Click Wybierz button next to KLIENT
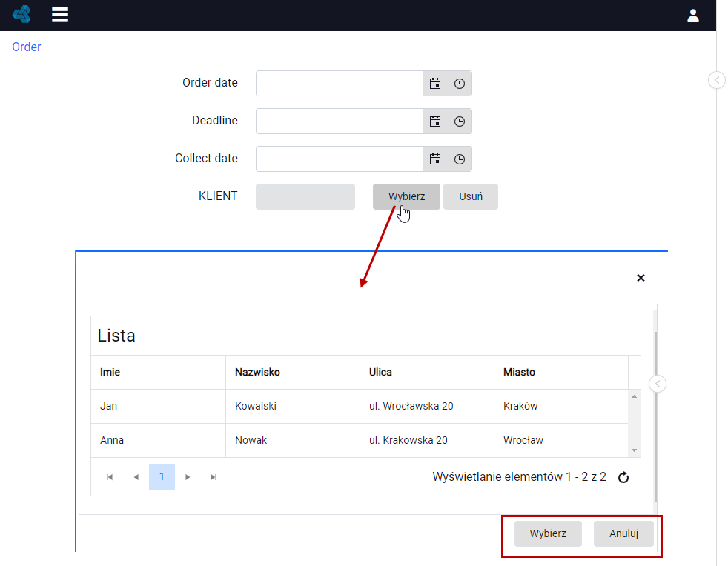Image resolution: width=728 pixels, height=566 pixels. [x=406, y=196]
